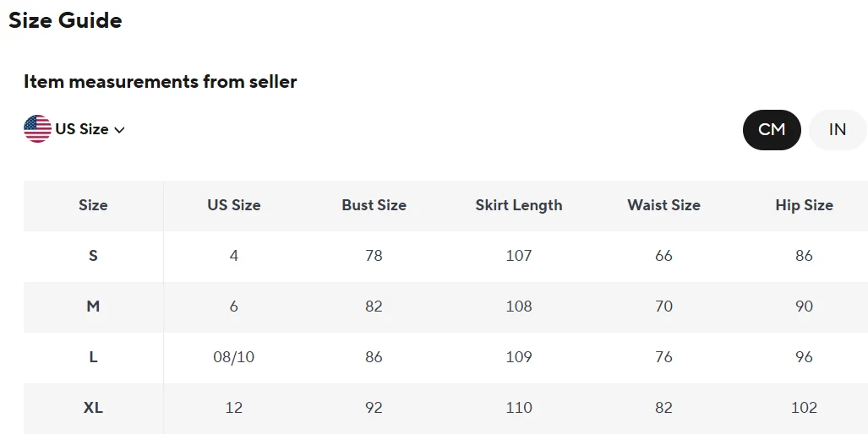Click the 08/10 US size cell
Viewport: 868px width, 434px height.
point(233,357)
